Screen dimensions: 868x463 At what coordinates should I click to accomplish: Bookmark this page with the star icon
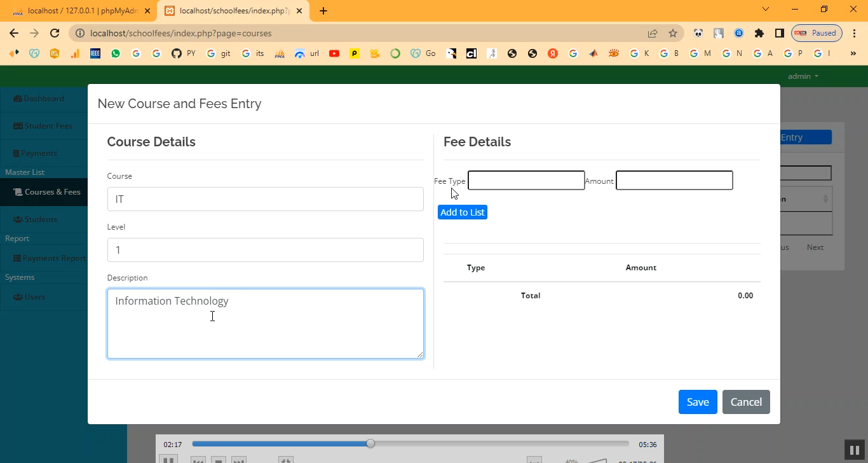pyautogui.click(x=673, y=33)
